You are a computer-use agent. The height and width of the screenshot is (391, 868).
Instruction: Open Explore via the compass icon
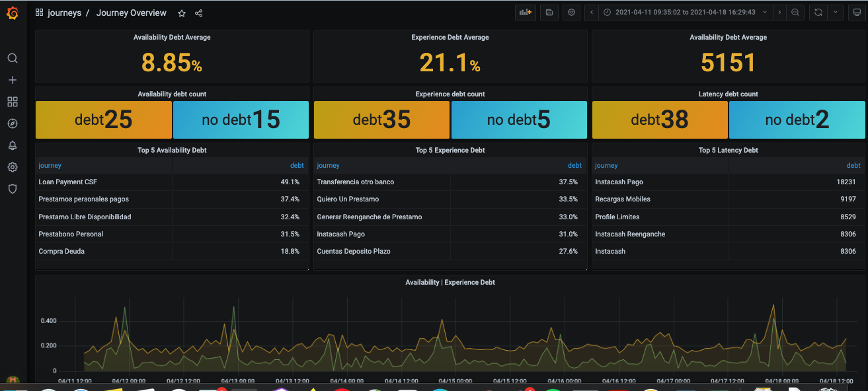(13, 124)
